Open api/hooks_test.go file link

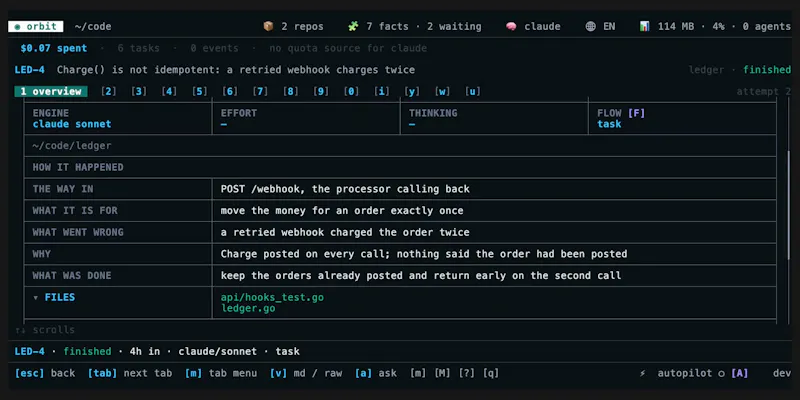(272, 297)
